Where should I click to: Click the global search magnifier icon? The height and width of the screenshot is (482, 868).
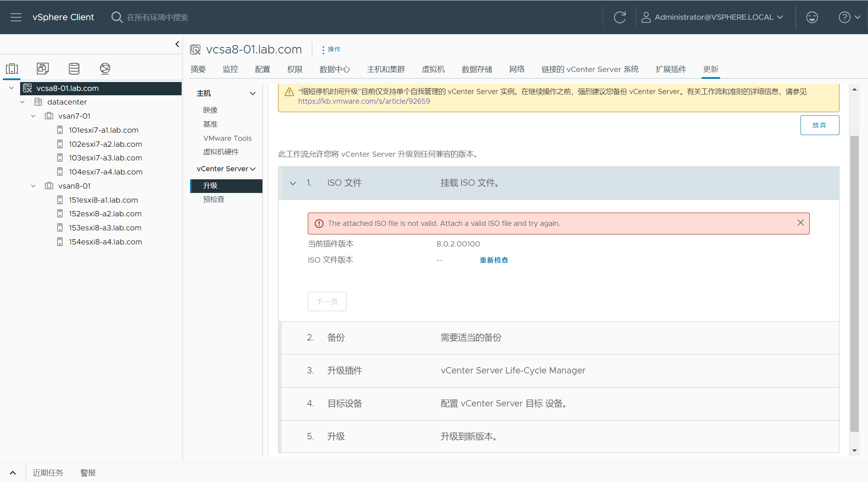117,17
